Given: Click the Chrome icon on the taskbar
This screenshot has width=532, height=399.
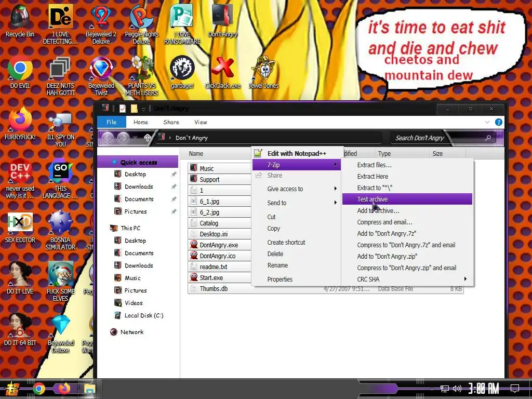Looking at the screenshot, I should [x=39, y=389].
